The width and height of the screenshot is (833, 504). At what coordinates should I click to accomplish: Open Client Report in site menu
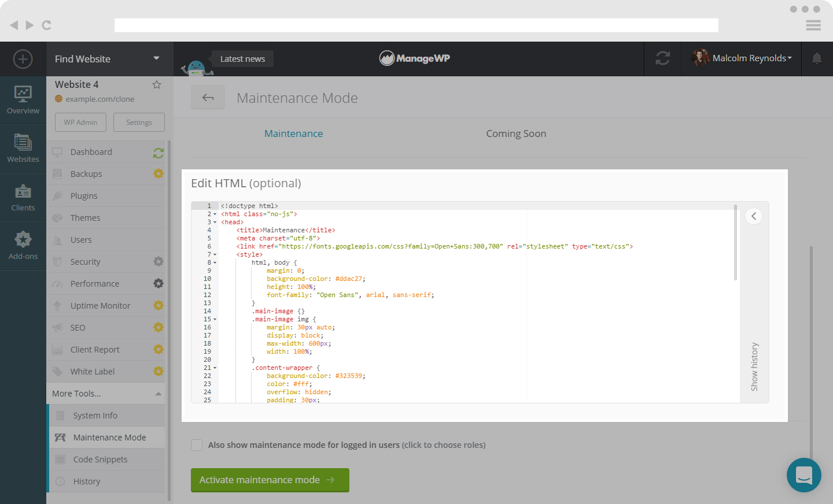(95, 350)
